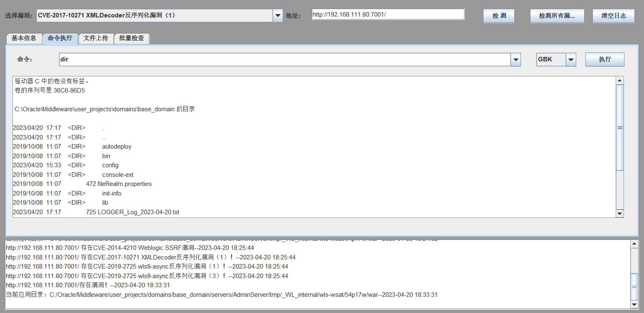Click the log pane scrollbar thumb
Viewport: 644px width, 313px height.
pyautogui.click(x=634, y=286)
